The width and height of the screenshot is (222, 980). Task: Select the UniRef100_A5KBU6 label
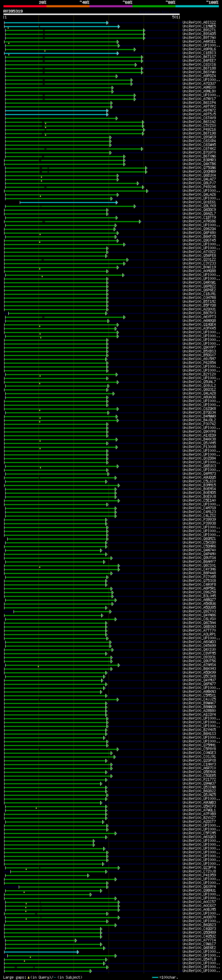pyautogui.click(x=199, y=604)
